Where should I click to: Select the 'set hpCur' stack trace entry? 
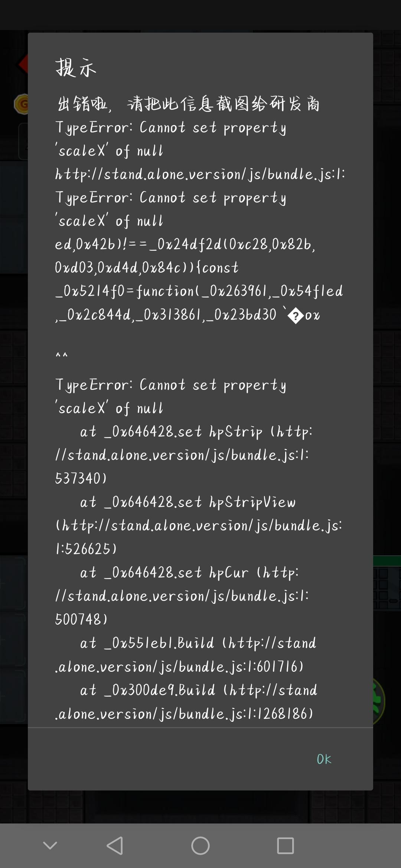[x=182, y=596]
